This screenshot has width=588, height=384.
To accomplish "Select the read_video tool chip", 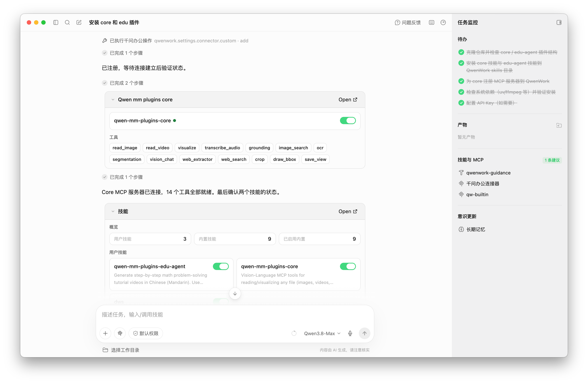I will tap(157, 148).
